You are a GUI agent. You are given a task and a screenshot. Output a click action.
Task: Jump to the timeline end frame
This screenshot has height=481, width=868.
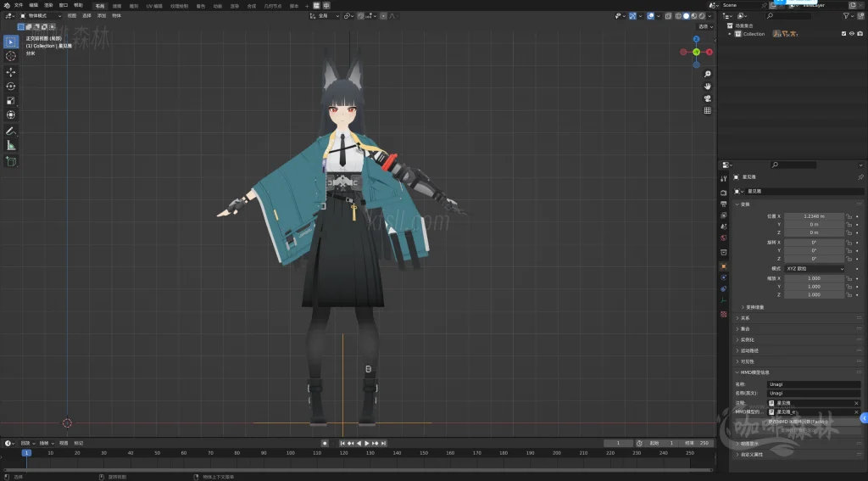(x=383, y=444)
